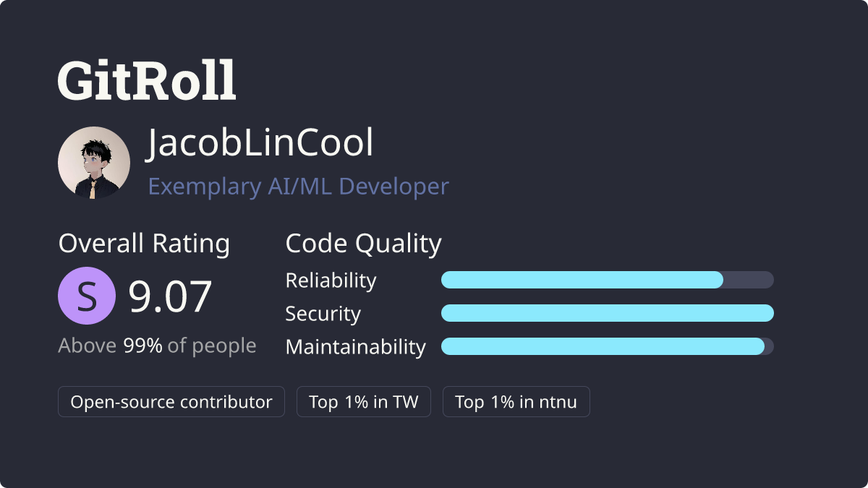Click the unfilled end of Reliability bar
This screenshot has height=488, width=868.
tap(749, 280)
